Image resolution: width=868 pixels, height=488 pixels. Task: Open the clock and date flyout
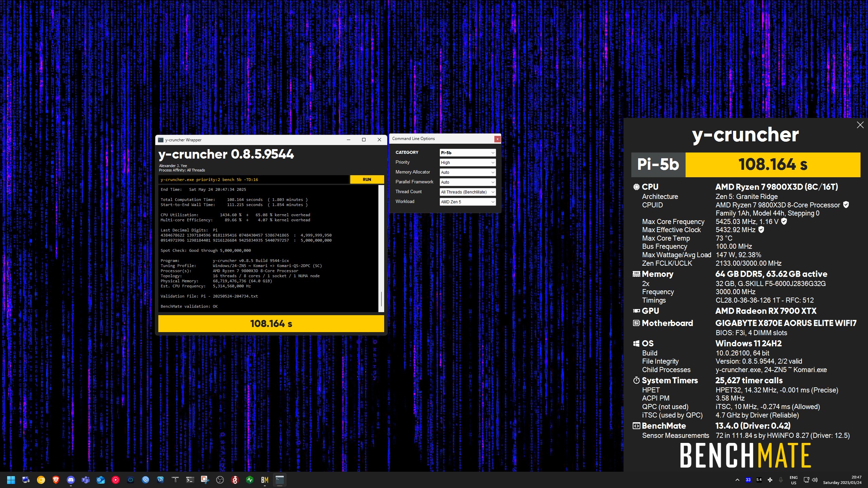pyautogui.click(x=842, y=480)
